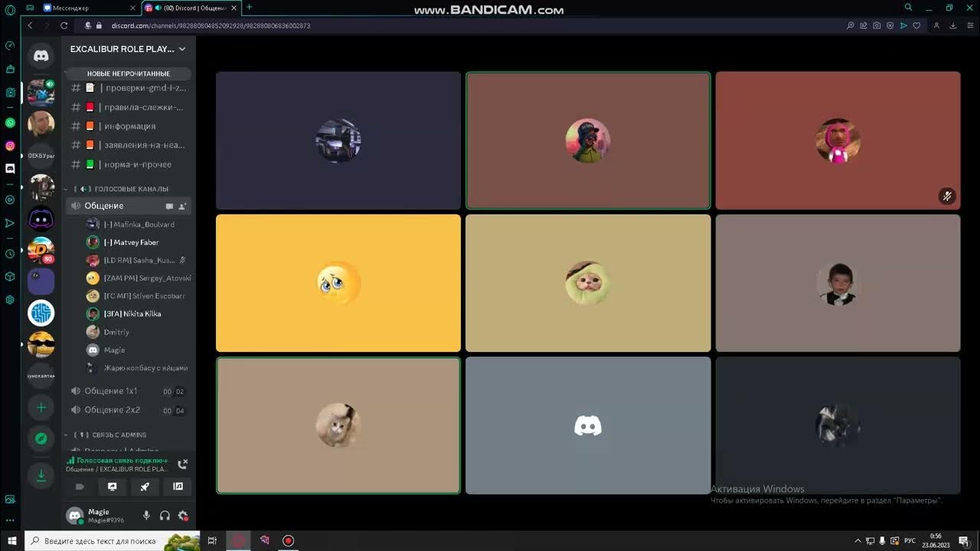Focus the boy in suit avatar tile
This screenshot has height=551, width=980.
[x=838, y=283]
